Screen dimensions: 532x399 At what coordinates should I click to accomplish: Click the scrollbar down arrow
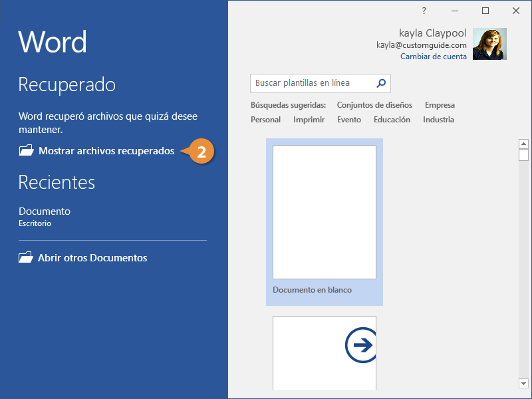523,383
